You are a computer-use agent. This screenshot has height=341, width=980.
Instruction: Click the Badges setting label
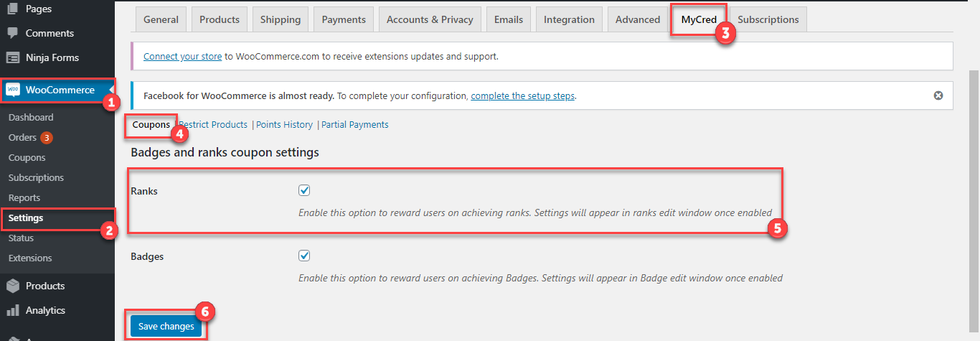(x=147, y=256)
